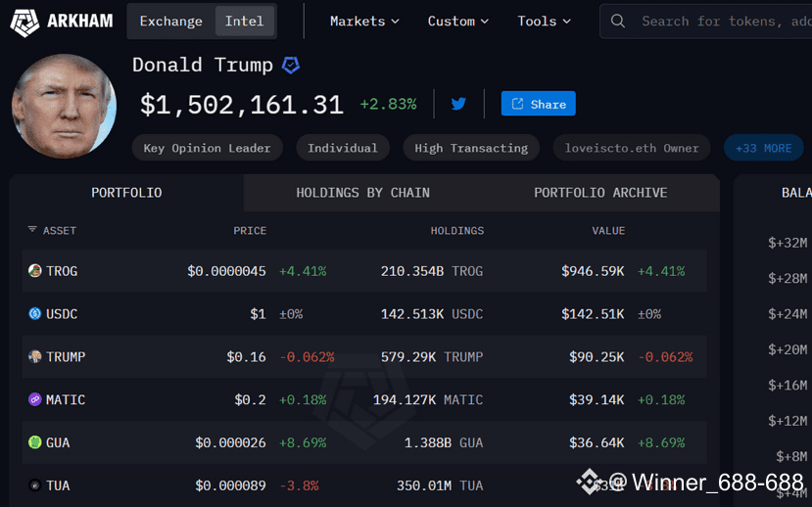
Task: Click the TUA token icon
Action: pos(34,485)
